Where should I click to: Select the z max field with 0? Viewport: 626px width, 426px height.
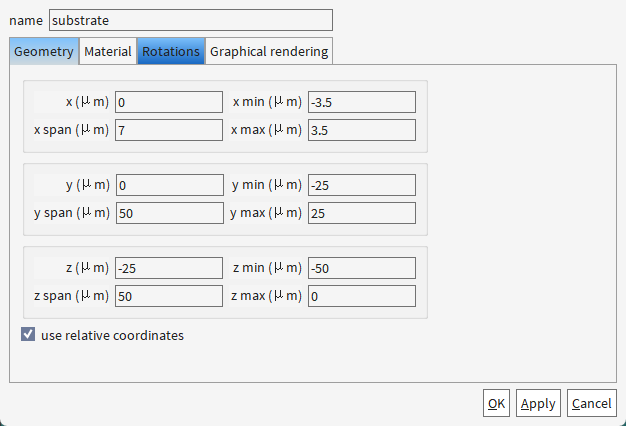tap(362, 296)
